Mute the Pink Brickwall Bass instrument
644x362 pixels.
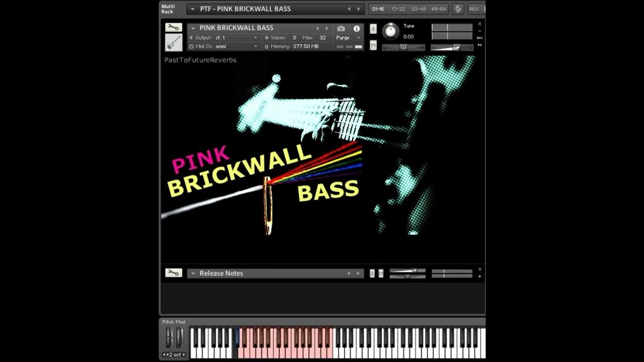(373, 45)
